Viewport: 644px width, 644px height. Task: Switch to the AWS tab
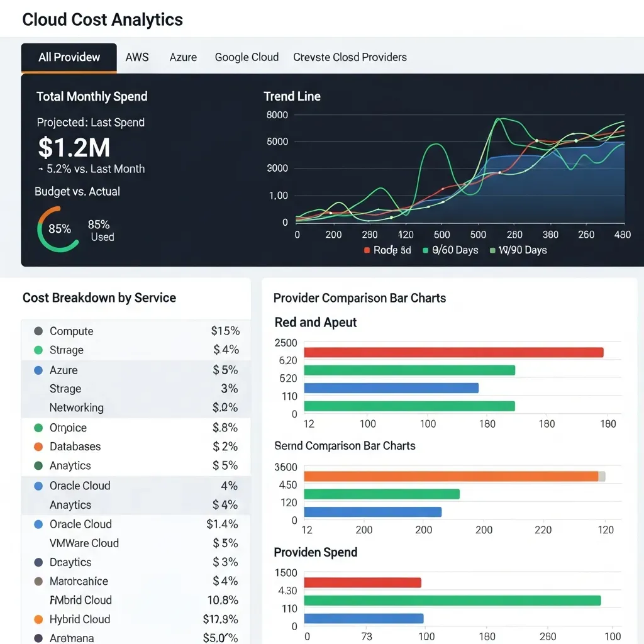[x=137, y=57]
